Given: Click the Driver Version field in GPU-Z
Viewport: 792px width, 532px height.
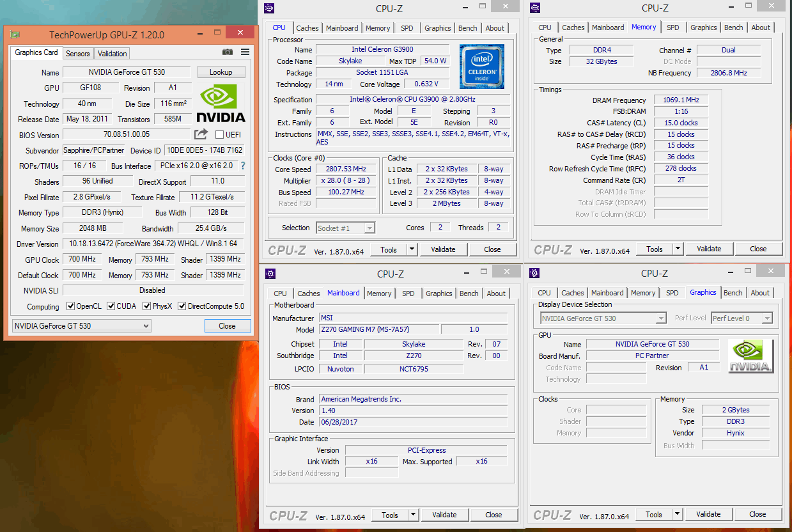Looking at the screenshot, I should tap(153, 244).
